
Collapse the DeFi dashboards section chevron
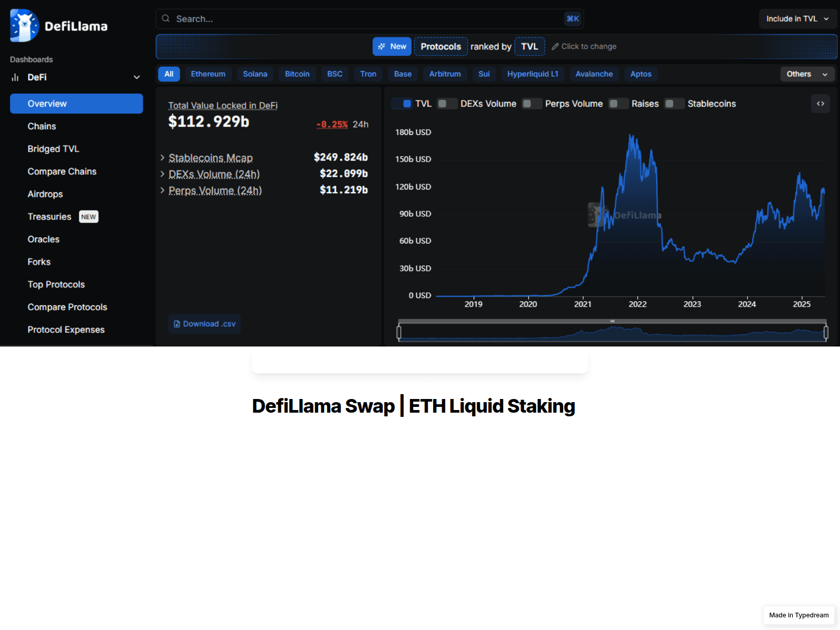136,77
